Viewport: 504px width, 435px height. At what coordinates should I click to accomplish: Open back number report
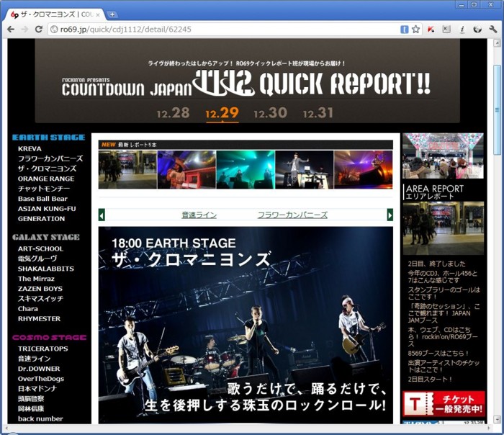(40, 419)
